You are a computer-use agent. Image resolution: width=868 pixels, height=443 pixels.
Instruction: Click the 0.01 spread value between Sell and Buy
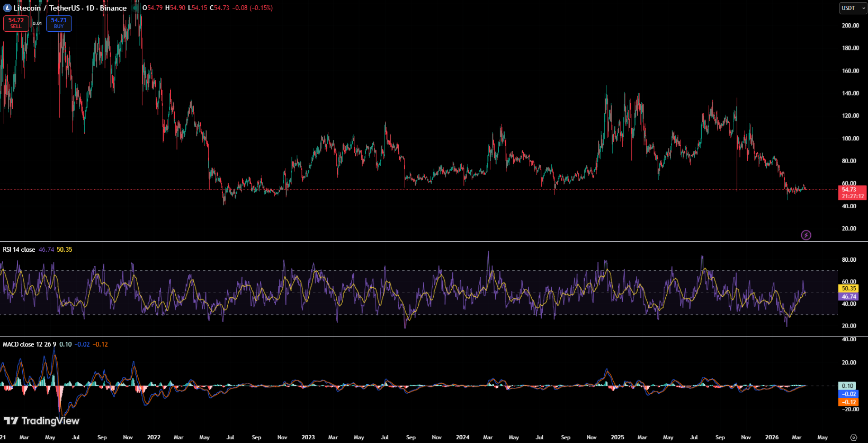click(x=37, y=23)
